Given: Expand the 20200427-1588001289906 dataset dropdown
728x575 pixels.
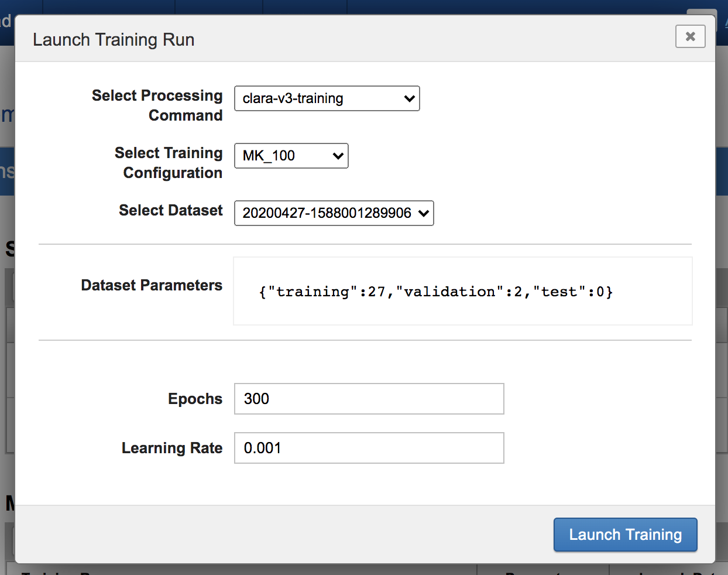Looking at the screenshot, I should [x=334, y=213].
